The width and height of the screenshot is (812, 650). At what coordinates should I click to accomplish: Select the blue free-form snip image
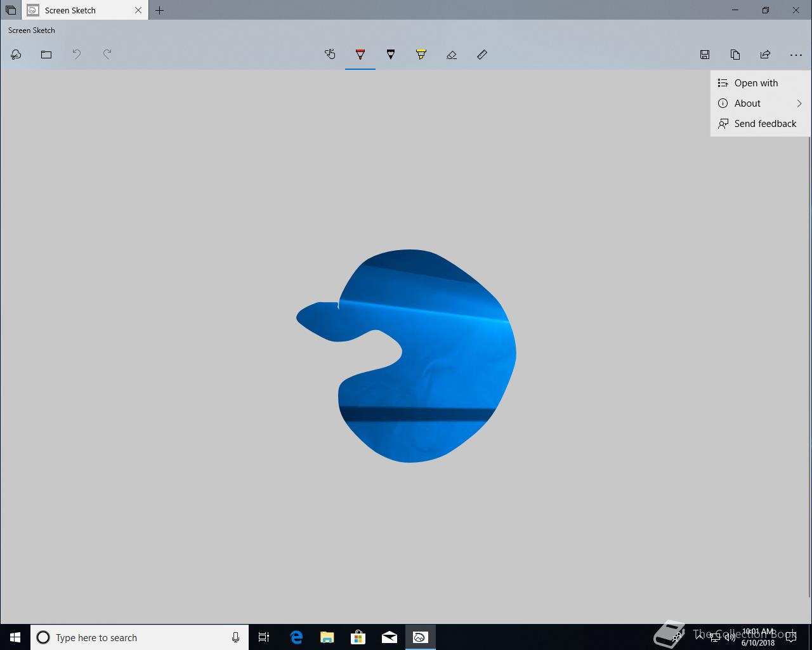click(407, 356)
